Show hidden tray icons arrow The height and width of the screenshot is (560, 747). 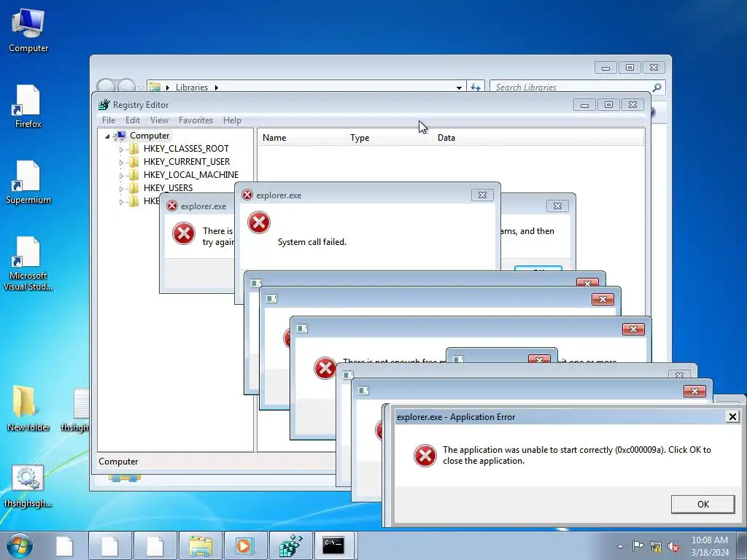click(620, 547)
